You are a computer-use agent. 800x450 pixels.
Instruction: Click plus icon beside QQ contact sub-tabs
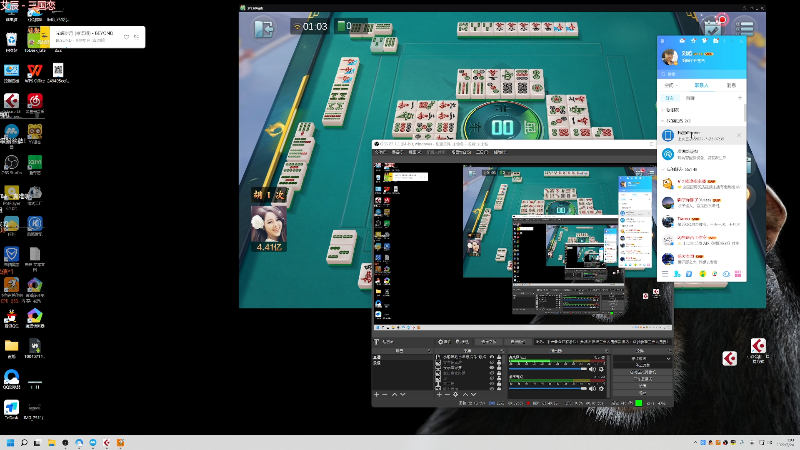click(x=739, y=98)
